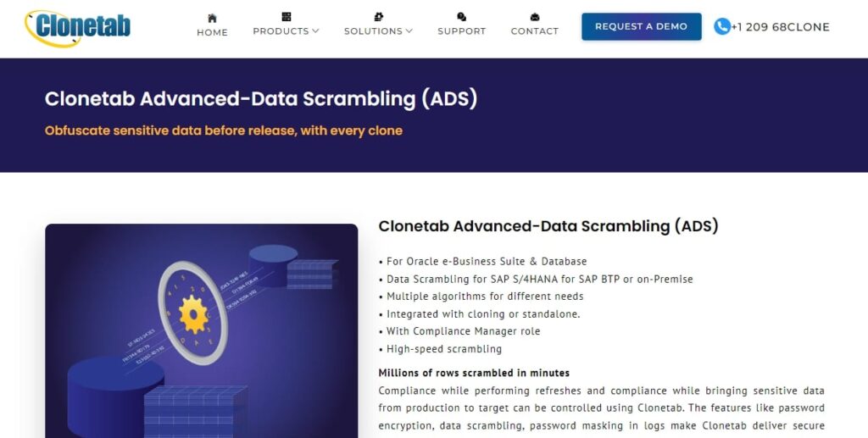This screenshot has height=438, width=868.
Task: Open the CONTACT nav text
Action: (x=535, y=31)
